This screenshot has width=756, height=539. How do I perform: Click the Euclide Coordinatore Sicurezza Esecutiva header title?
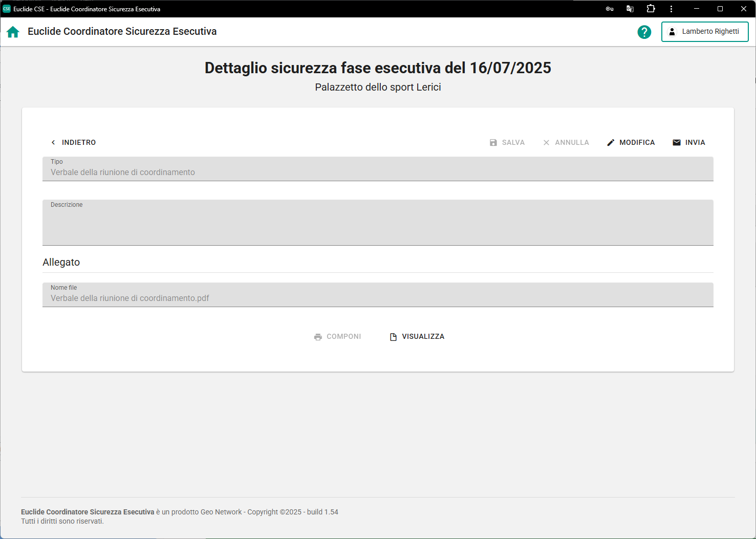coord(122,32)
